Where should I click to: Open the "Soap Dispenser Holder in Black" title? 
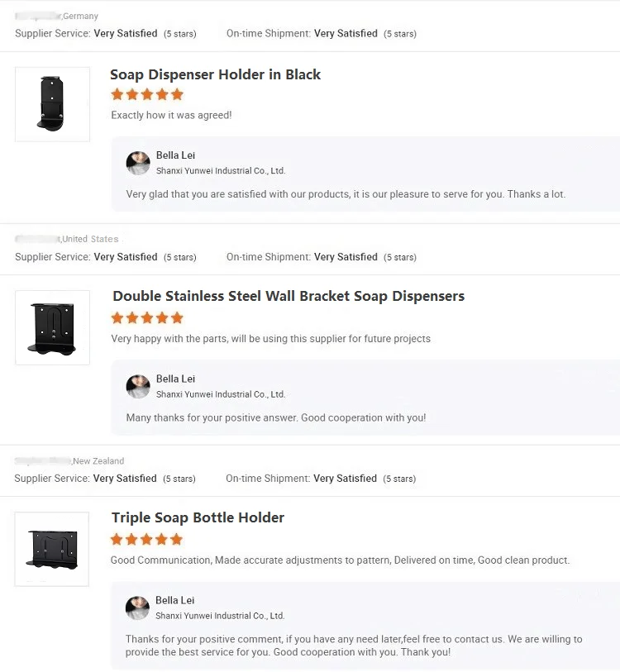pos(215,74)
